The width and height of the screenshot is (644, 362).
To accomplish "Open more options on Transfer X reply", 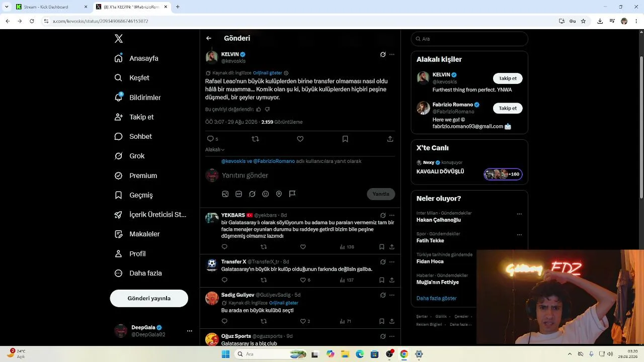I will pos(392,262).
